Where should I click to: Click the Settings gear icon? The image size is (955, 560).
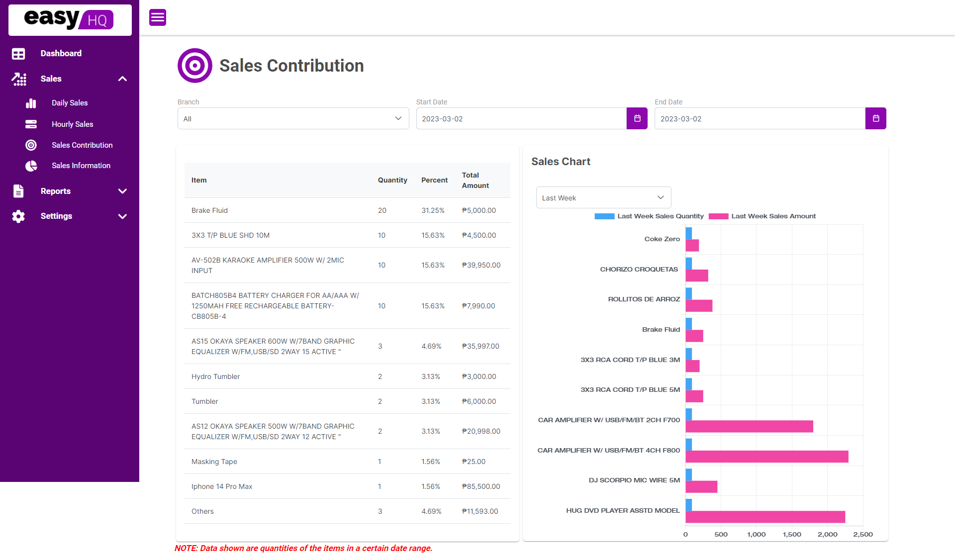click(x=18, y=216)
